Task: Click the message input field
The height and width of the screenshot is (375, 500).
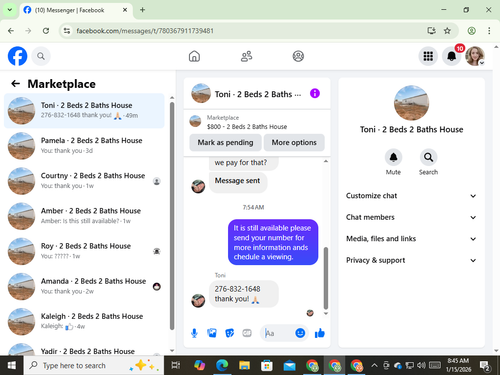Action: (278, 333)
